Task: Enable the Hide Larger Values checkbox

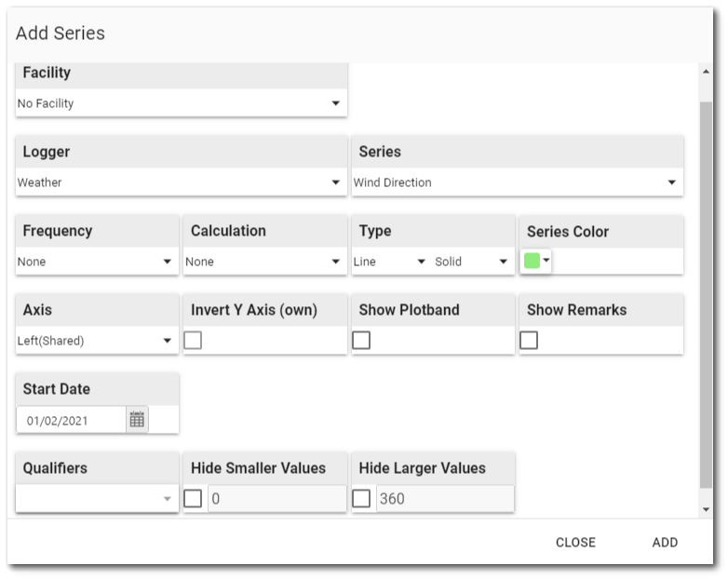Action: tap(361, 499)
